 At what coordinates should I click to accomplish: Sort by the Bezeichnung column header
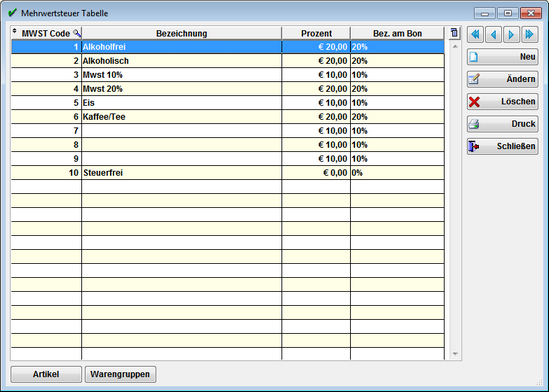[x=181, y=33]
